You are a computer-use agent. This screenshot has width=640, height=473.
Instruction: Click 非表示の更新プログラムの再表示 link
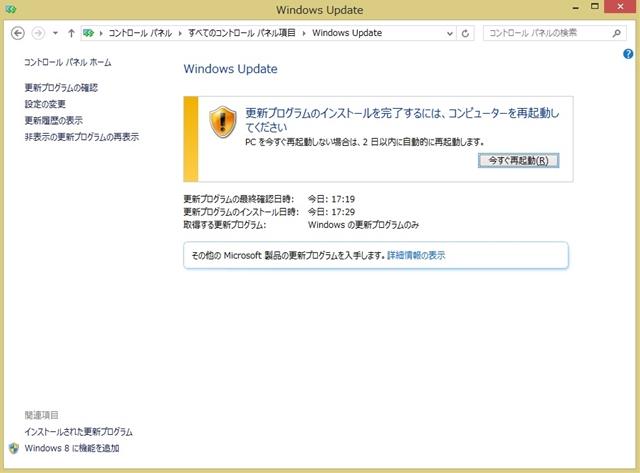82,137
